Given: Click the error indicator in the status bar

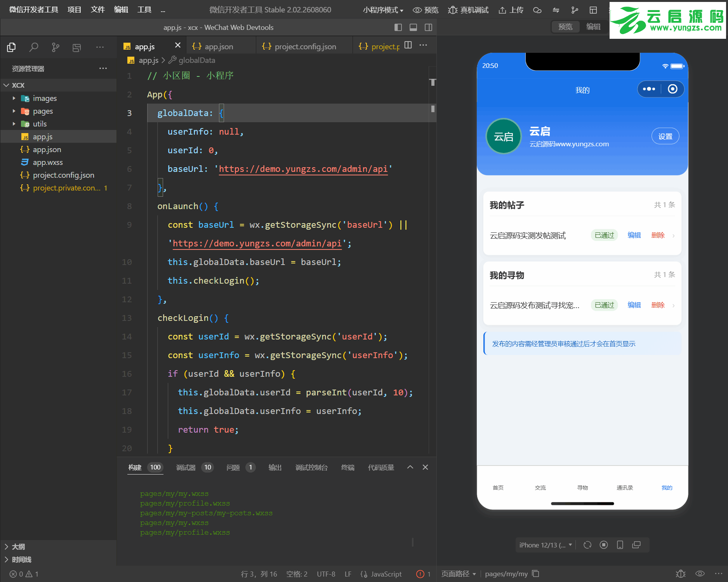Looking at the screenshot, I should 423,574.
